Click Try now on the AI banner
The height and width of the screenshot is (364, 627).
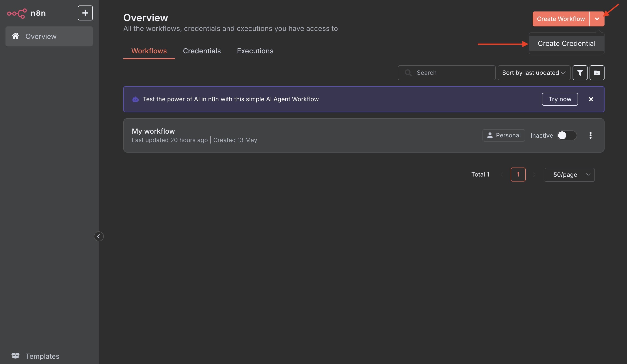(x=560, y=99)
